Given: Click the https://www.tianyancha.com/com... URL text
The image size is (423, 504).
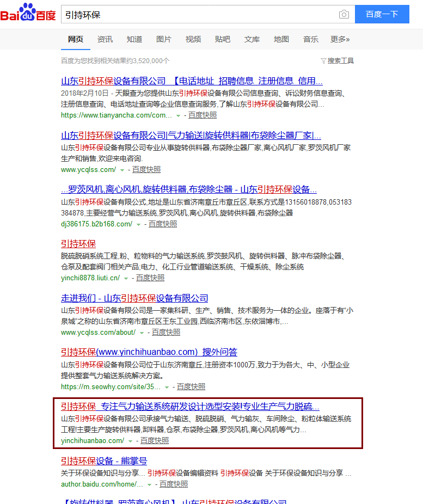Looking at the screenshot, I should (117, 115).
